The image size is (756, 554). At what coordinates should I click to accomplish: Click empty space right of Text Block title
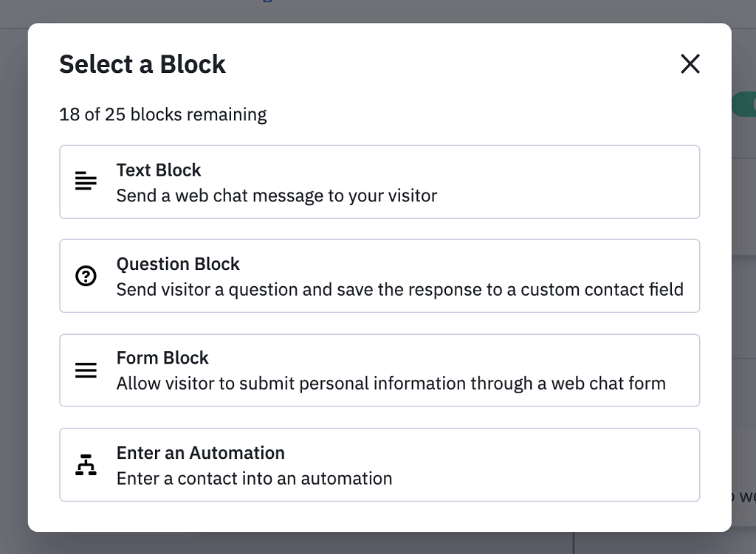point(443,170)
